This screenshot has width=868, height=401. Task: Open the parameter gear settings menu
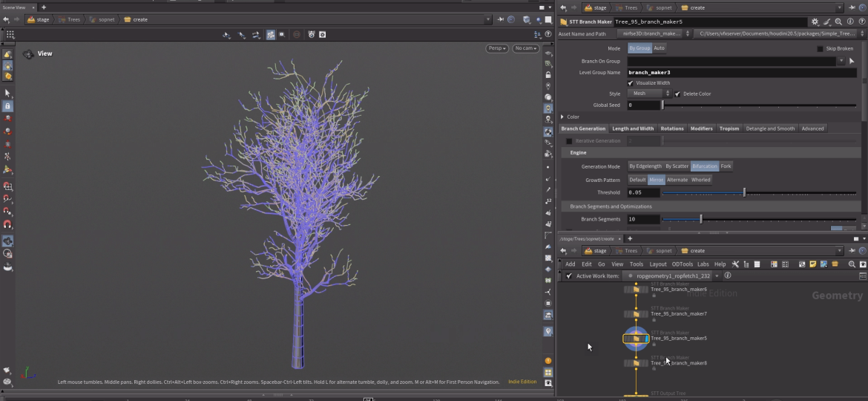(x=815, y=22)
